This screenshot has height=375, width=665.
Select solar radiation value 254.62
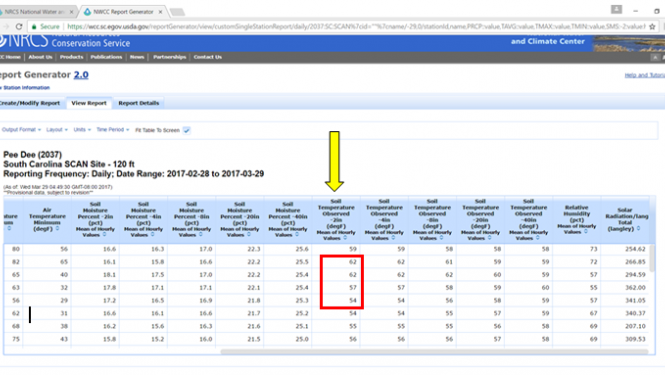pos(635,249)
